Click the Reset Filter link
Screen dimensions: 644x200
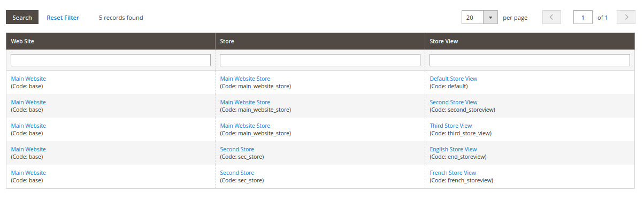point(63,18)
